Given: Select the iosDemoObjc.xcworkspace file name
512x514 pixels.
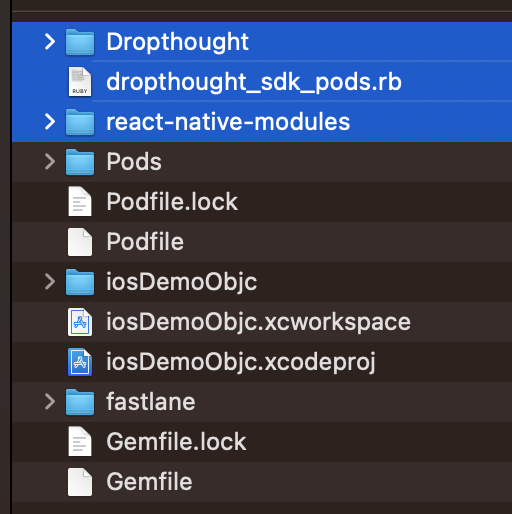Looking at the screenshot, I should point(259,322).
